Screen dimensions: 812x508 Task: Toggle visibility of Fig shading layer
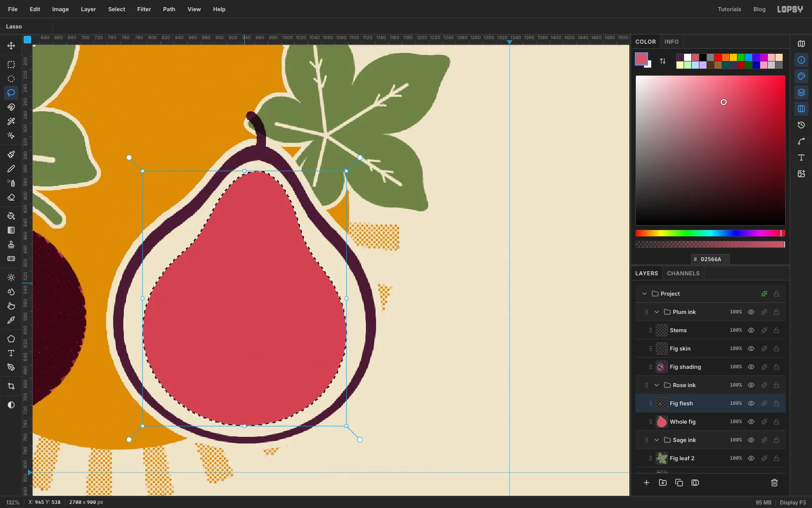751,367
